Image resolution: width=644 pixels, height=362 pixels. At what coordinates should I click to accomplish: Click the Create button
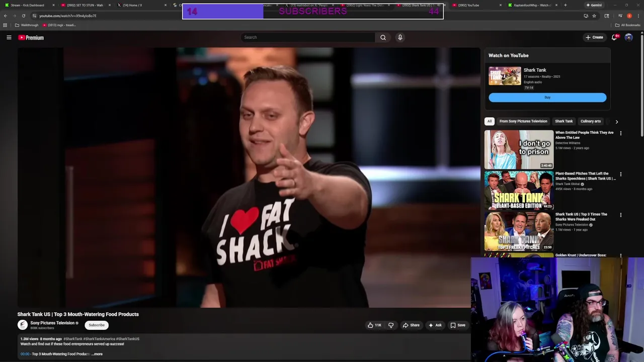(x=594, y=37)
